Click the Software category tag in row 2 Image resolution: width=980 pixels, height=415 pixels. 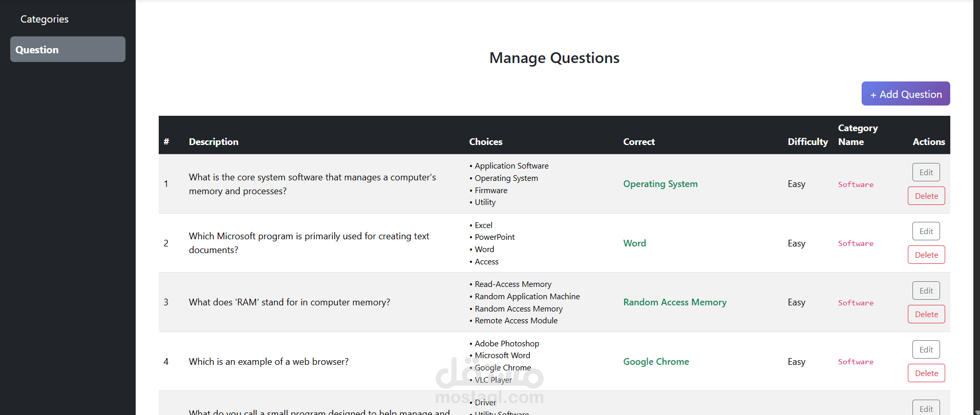[856, 243]
